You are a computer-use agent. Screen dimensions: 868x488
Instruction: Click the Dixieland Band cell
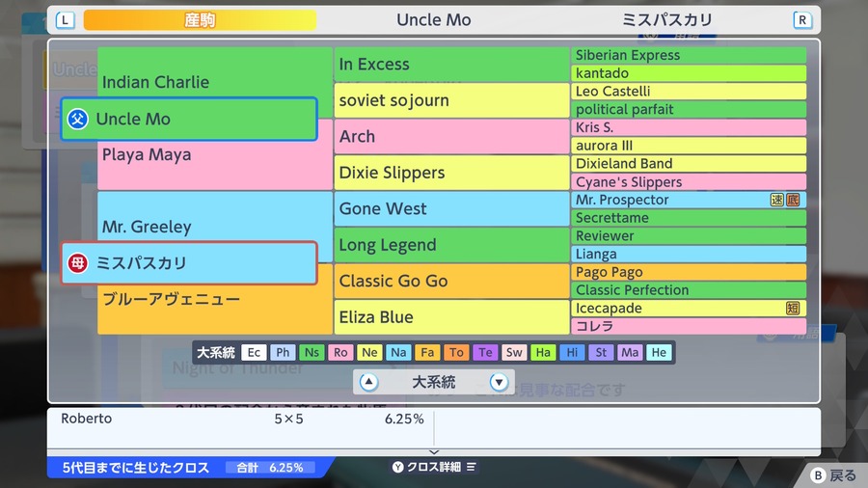[689, 164]
